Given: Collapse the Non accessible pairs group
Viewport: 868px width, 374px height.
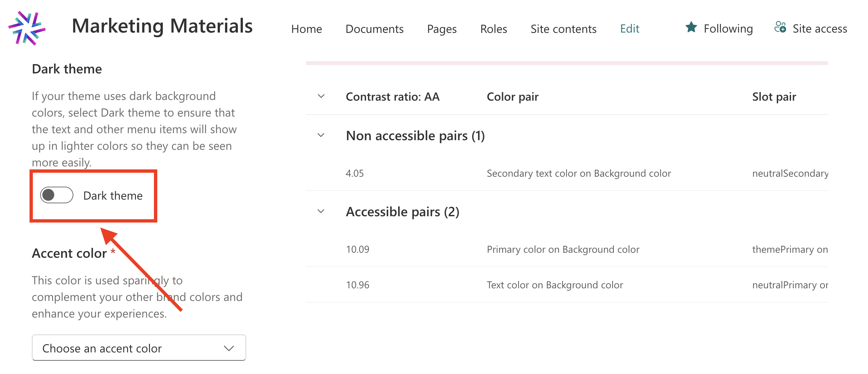Looking at the screenshot, I should tap(321, 136).
